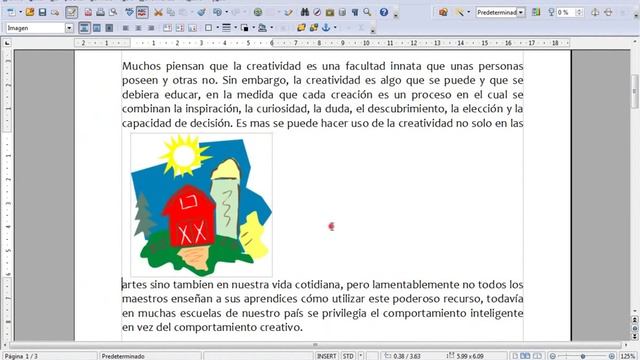The width and height of the screenshot is (640, 360).
Task: Align image to the left
Action: tap(126, 28)
